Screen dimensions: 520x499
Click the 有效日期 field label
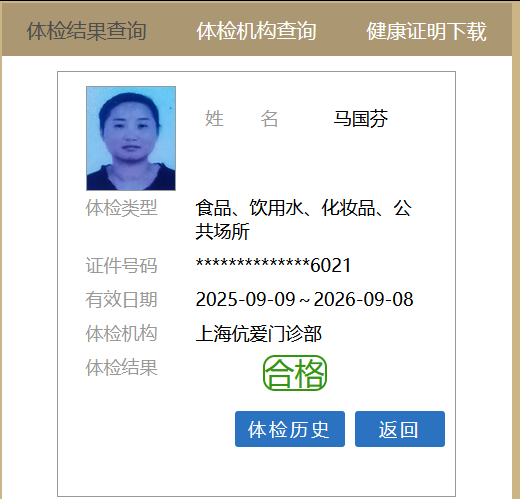(121, 299)
